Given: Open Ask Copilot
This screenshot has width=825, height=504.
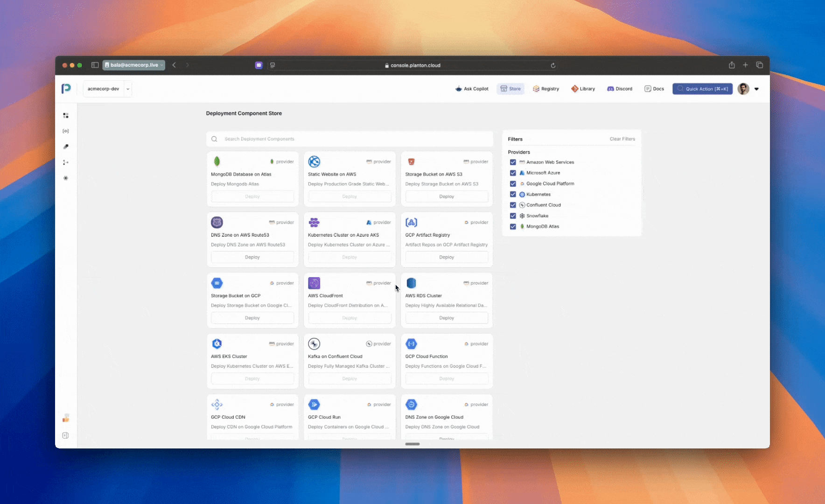Looking at the screenshot, I should pyautogui.click(x=472, y=89).
